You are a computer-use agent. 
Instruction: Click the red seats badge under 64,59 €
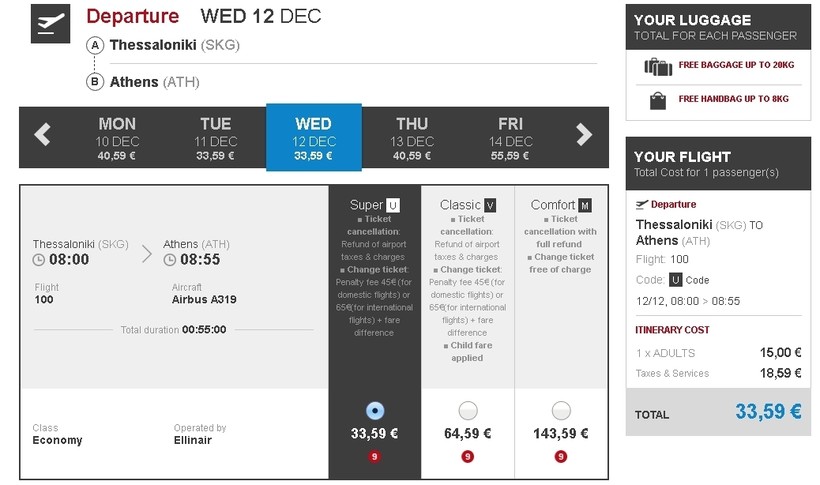(x=467, y=456)
